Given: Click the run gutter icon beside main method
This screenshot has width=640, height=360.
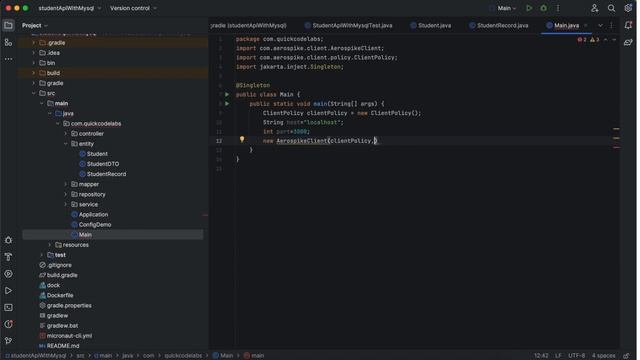Looking at the screenshot, I should [x=228, y=104].
